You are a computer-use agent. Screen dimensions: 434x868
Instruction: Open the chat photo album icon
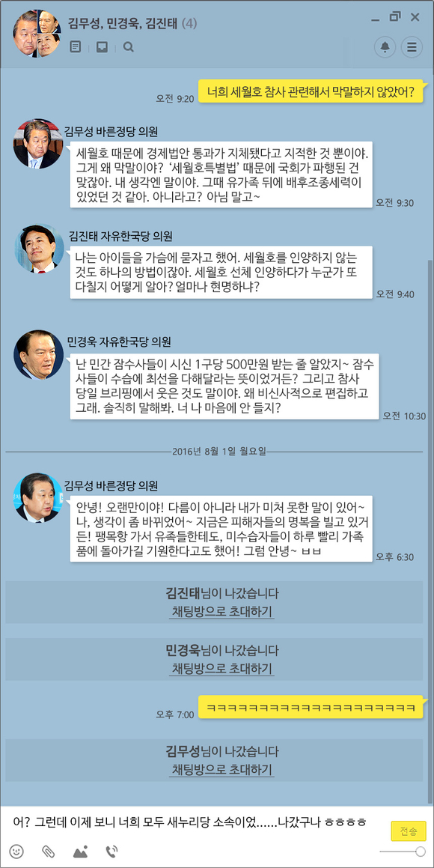[102, 47]
